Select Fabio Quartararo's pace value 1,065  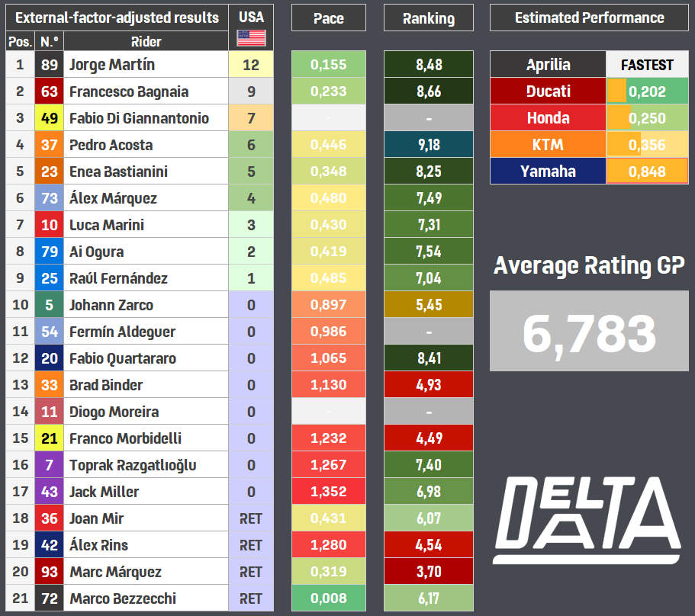click(x=328, y=358)
